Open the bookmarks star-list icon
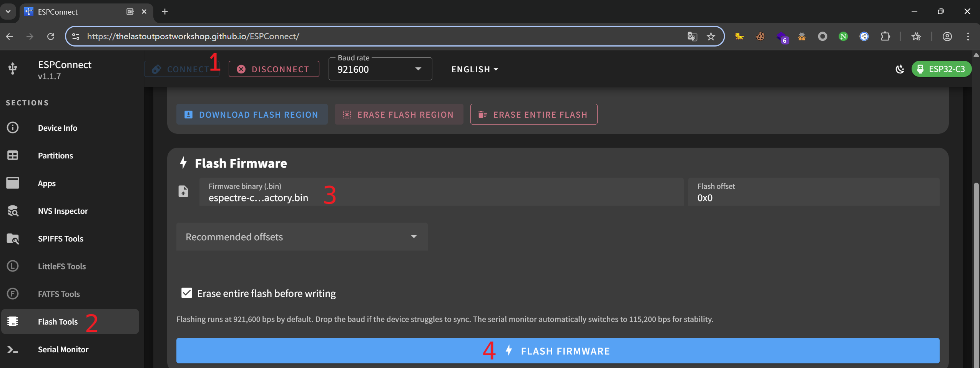This screenshot has height=368, width=980. point(916,37)
